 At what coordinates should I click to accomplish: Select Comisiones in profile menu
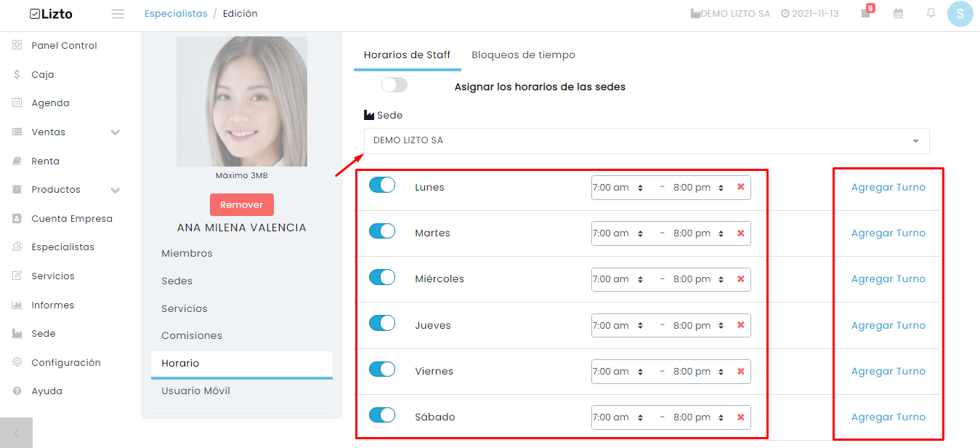pyautogui.click(x=192, y=336)
